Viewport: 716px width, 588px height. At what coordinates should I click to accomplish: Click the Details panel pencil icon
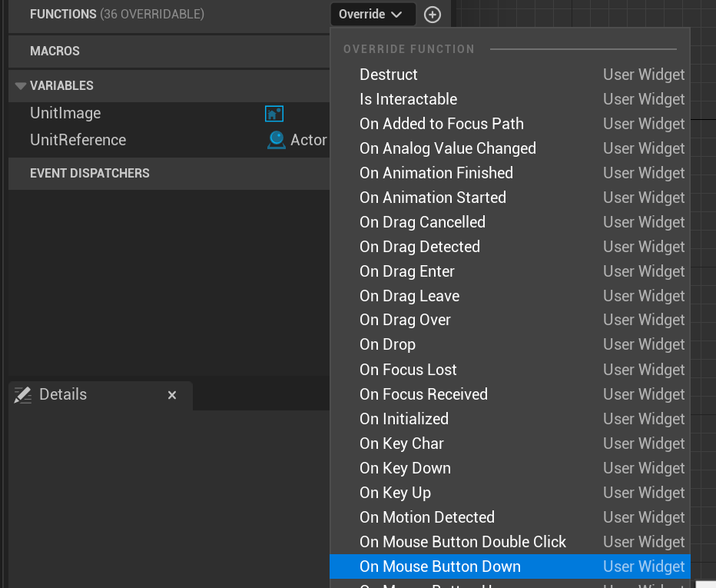click(23, 395)
